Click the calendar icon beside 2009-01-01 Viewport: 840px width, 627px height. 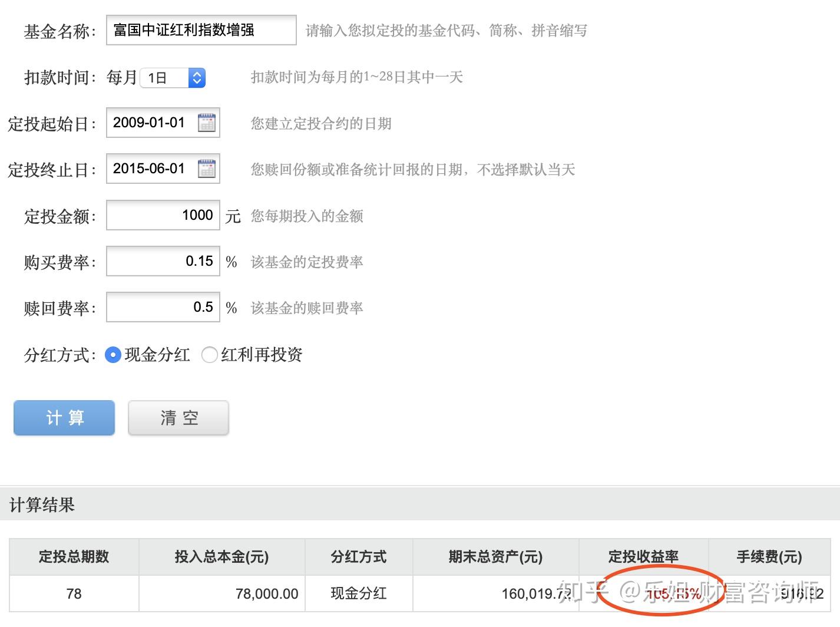coord(206,123)
